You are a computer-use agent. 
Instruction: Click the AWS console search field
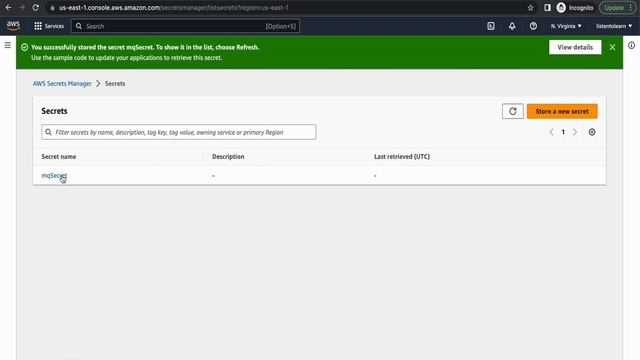coord(186,26)
